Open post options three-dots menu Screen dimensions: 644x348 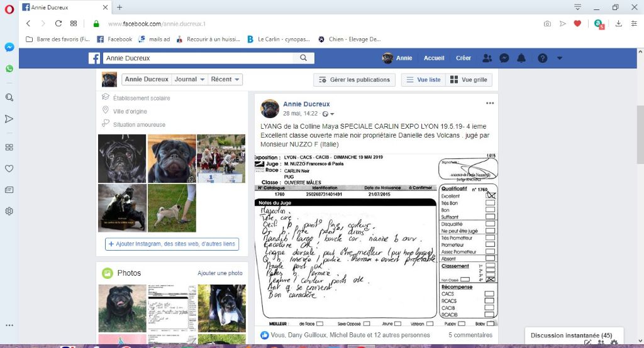490,103
